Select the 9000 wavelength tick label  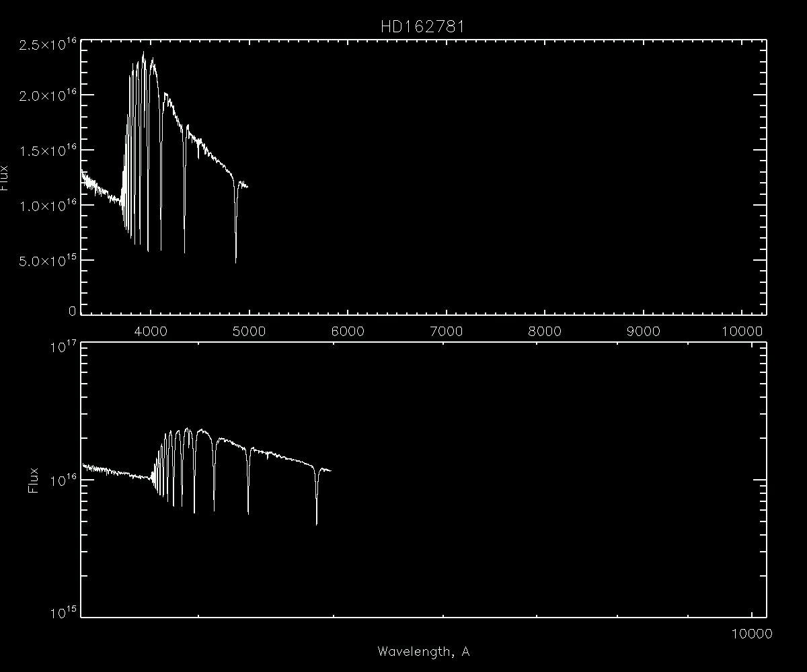(x=644, y=331)
